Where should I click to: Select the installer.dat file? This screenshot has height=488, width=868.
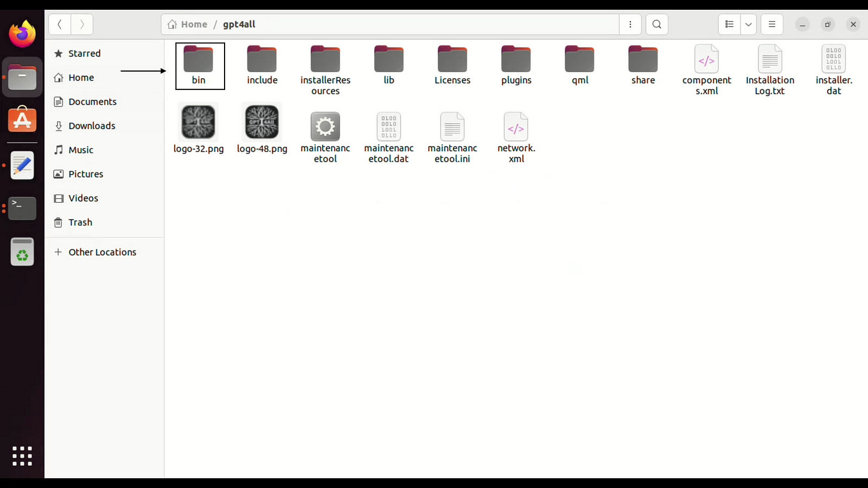pyautogui.click(x=833, y=60)
